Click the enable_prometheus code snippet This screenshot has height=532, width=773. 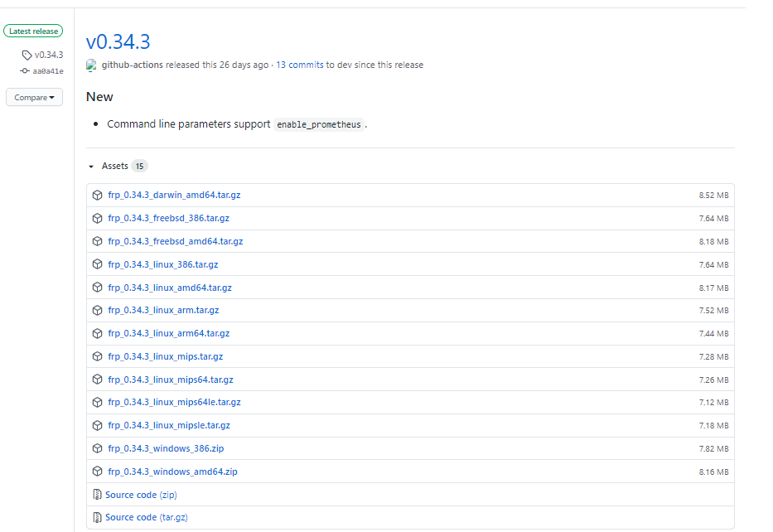tap(318, 125)
